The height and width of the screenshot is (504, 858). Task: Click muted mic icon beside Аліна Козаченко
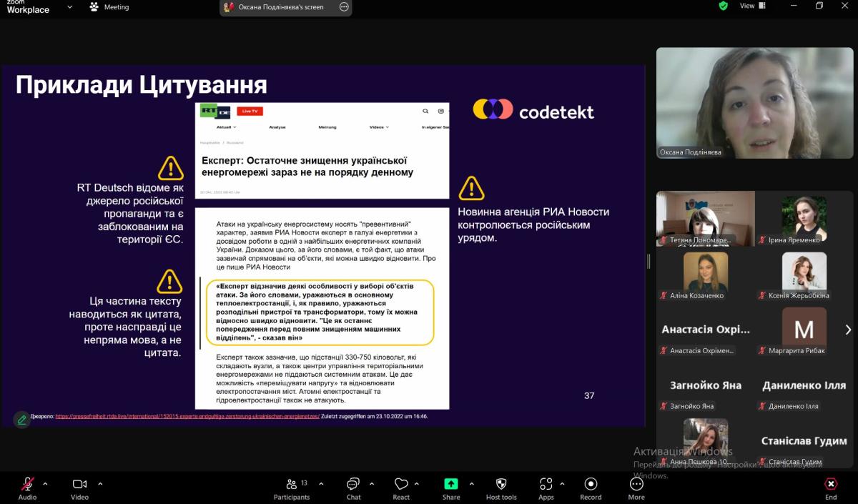tap(664, 295)
